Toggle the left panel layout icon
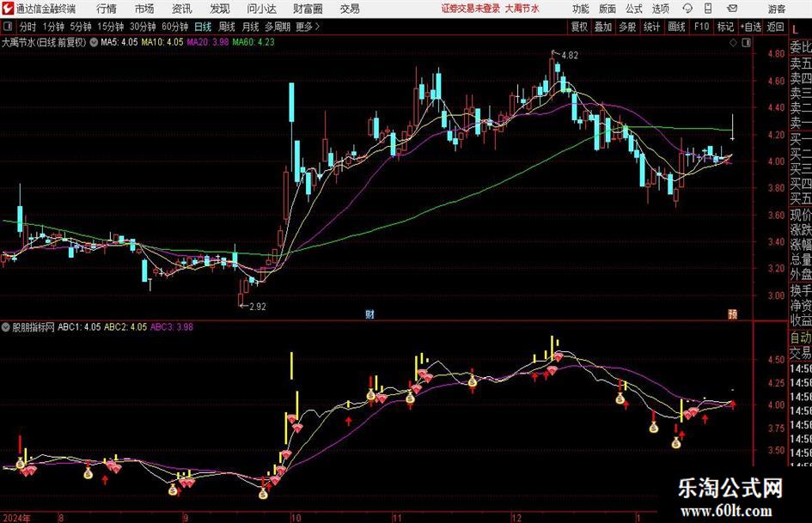The image size is (812, 523). (x=8, y=27)
